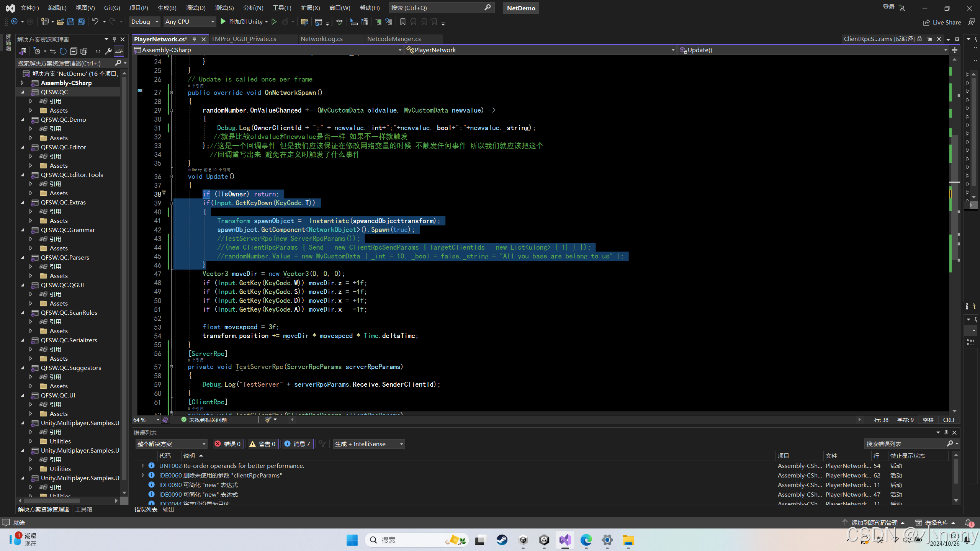
Task: Toggle the 消息 7 filter in Error List
Action: tap(298, 444)
